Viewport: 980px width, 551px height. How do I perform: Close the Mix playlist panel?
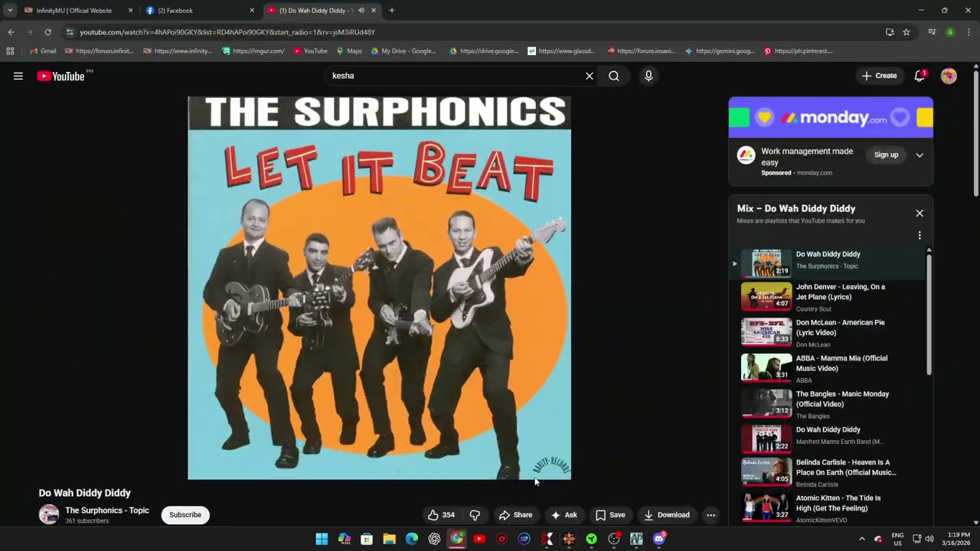[x=920, y=214]
